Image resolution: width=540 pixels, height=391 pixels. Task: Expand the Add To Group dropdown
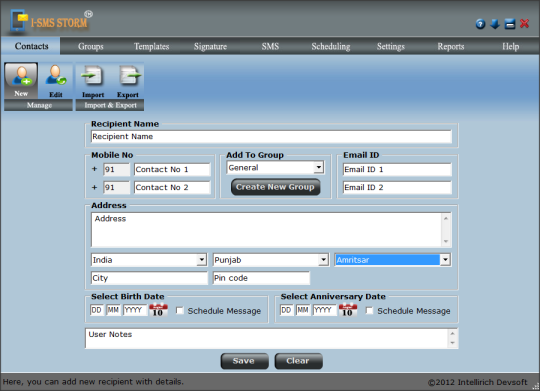(319, 168)
